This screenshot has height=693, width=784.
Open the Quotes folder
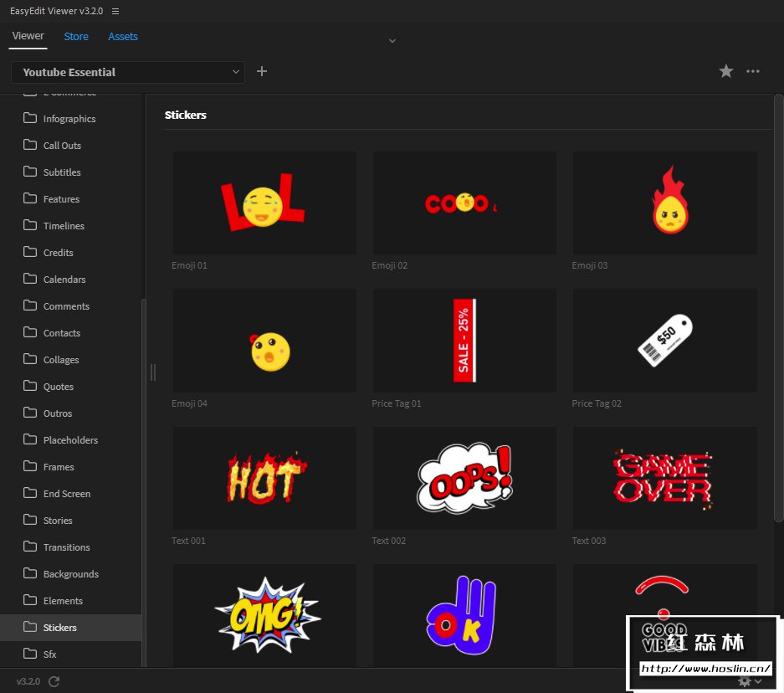(x=71, y=387)
